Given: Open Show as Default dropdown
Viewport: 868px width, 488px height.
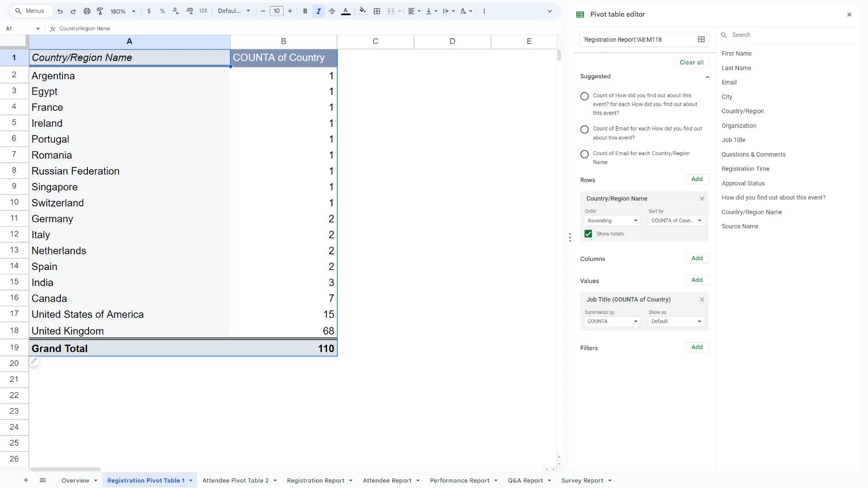Looking at the screenshot, I should [x=676, y=322].
